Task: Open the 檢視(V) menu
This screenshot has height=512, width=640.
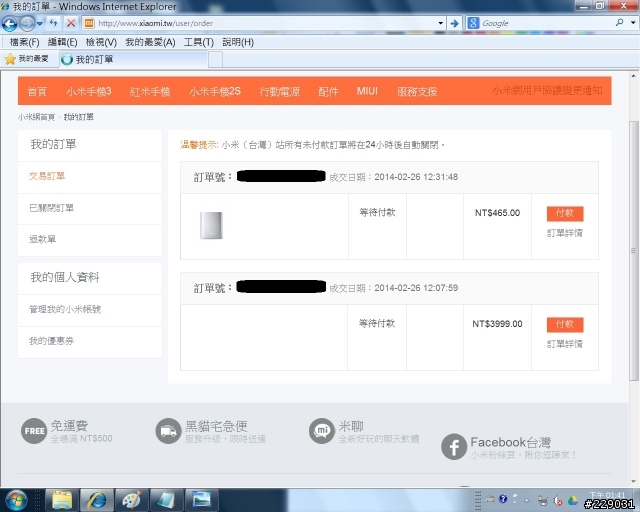Action: pyautogui.click(x=101, y=42)
